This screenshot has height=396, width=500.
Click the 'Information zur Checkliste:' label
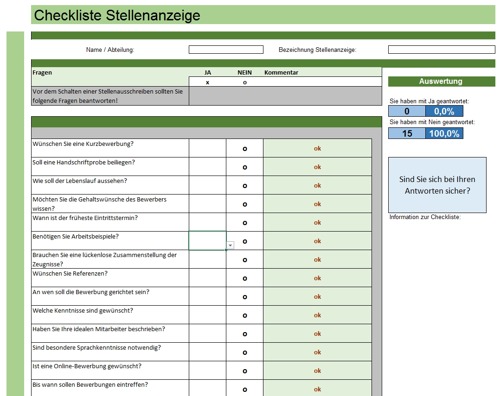coord(425,217)
